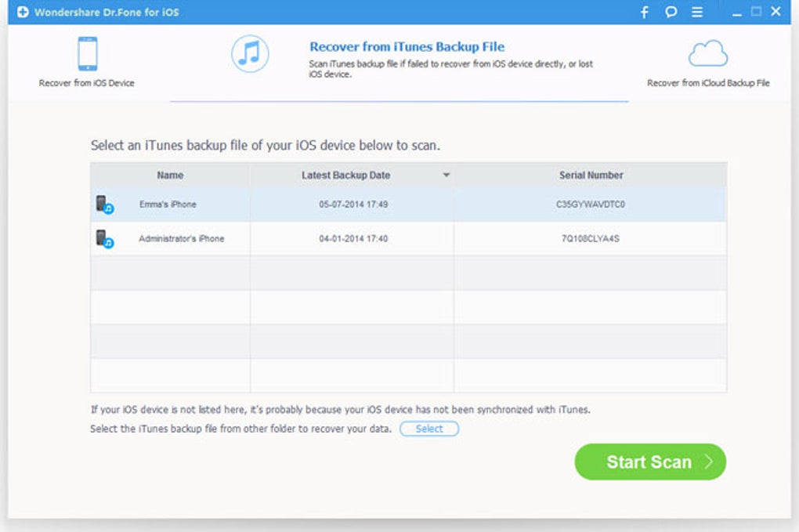Screen dimensions: 799x532
Task: Click Select to browse other backup folder
Action: [428, 429]
